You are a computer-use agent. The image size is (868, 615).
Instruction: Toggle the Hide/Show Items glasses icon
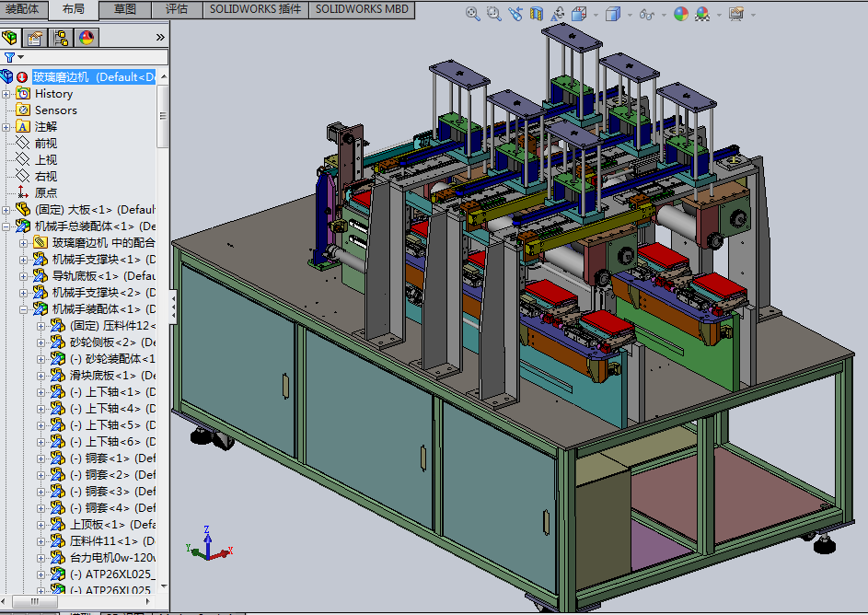[646, 14]
